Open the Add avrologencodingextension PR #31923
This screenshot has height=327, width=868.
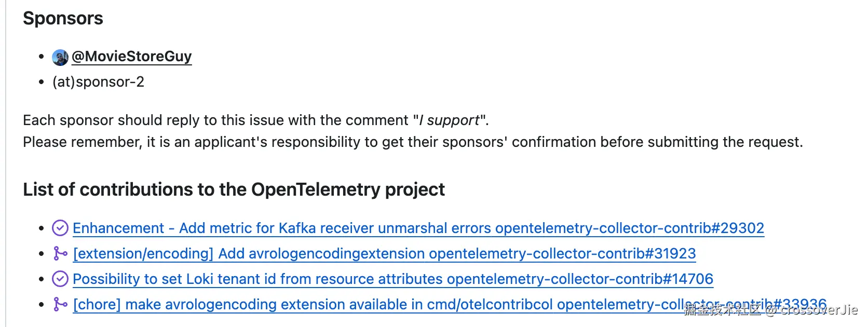[384, 254]
